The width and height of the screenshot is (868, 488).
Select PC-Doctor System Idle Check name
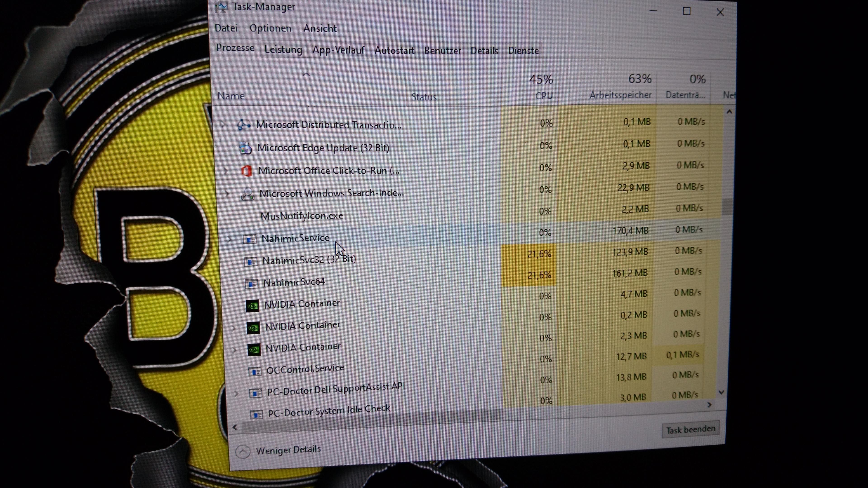click(x=329, y=411)
